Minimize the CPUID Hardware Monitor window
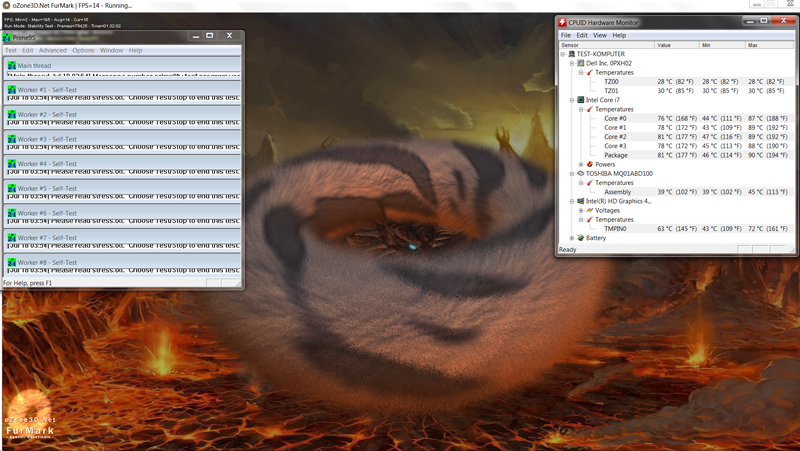Image resolution: width=800 pixels, height=451 pixels. pyautogui.click(x=749, y=21)
